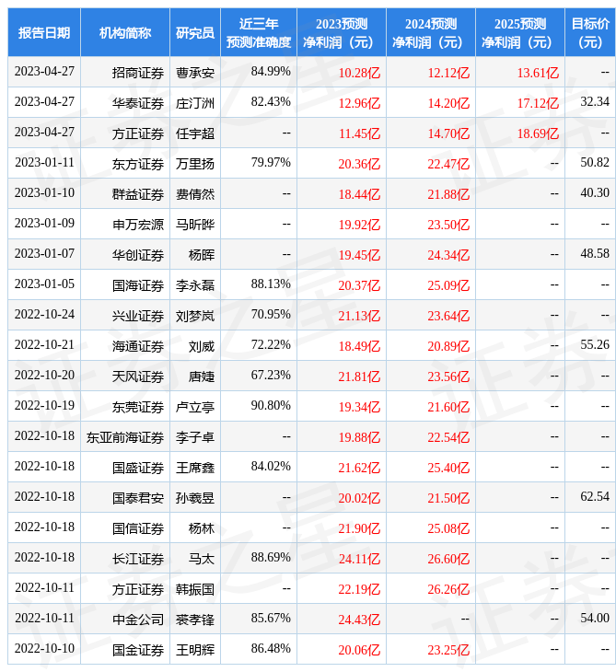The height and width of the screenshot is (672, 616).
Task: Click researcher 卢立亭
Action: (195, 407)
